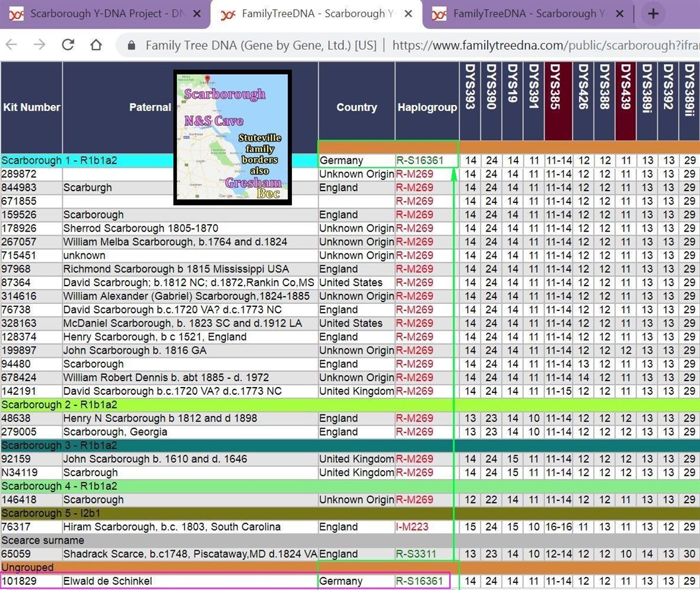
Task: Switch to the third FamilyTreeDNA tab
Action: pyautogui.click(x=522, y=14)
